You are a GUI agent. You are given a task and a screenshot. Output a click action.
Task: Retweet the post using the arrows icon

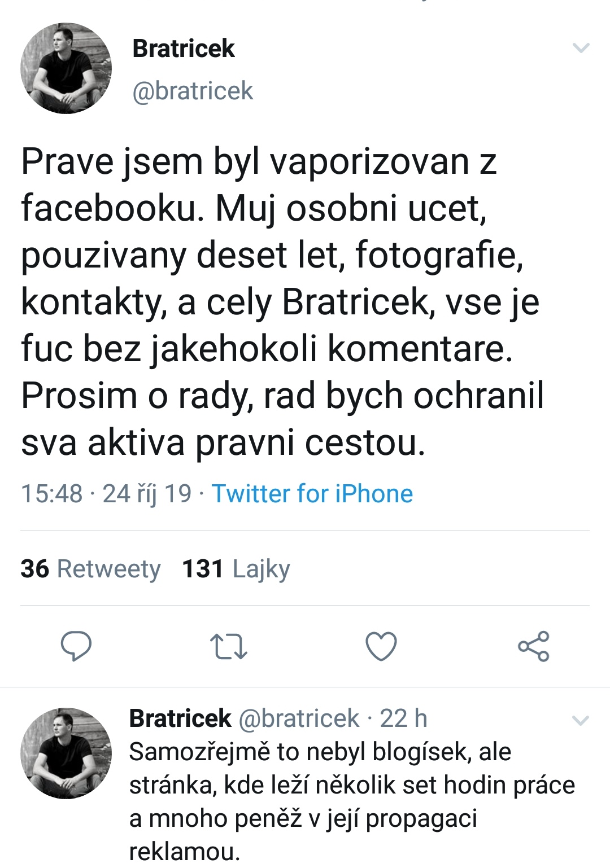point(228,647)
